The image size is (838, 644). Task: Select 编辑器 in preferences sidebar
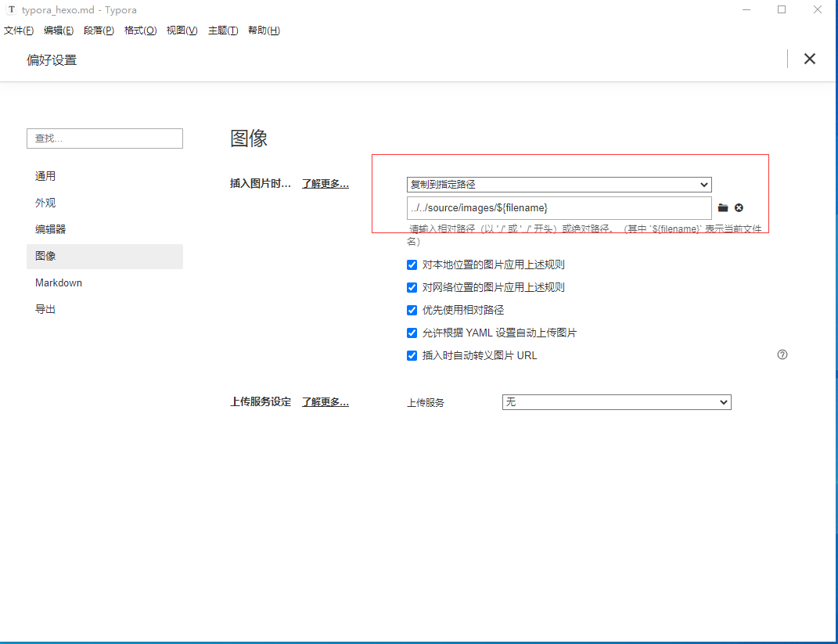click(x=105, y=230)
